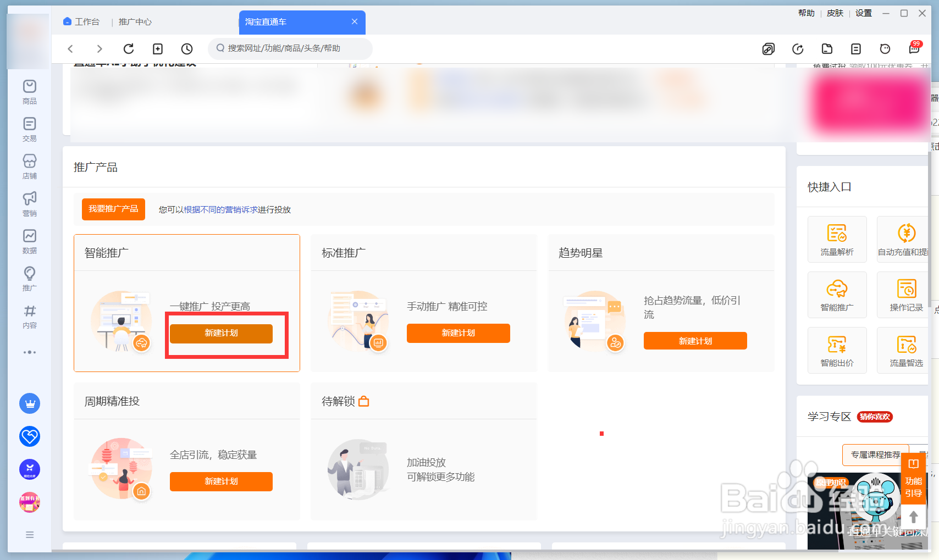
Task: Open a new tab with plus icon
Action: 158,49
